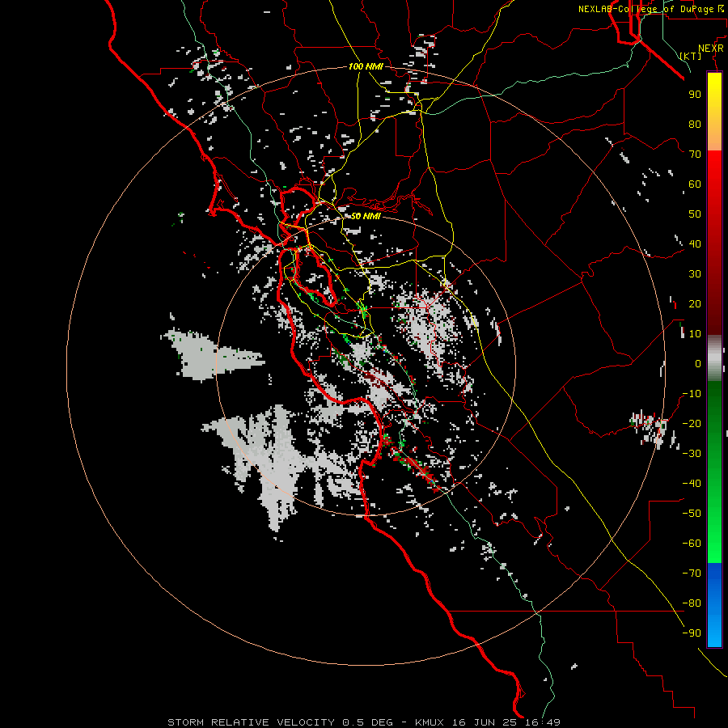
Task: Click the -50 scale value
Action: [692, 514]
